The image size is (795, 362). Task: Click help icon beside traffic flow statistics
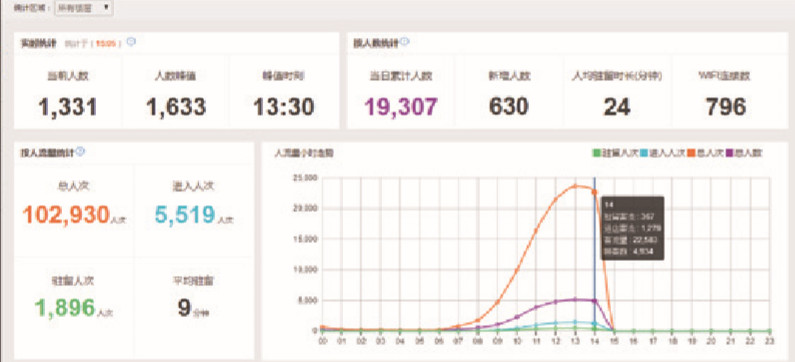click(x=81, y=151)
